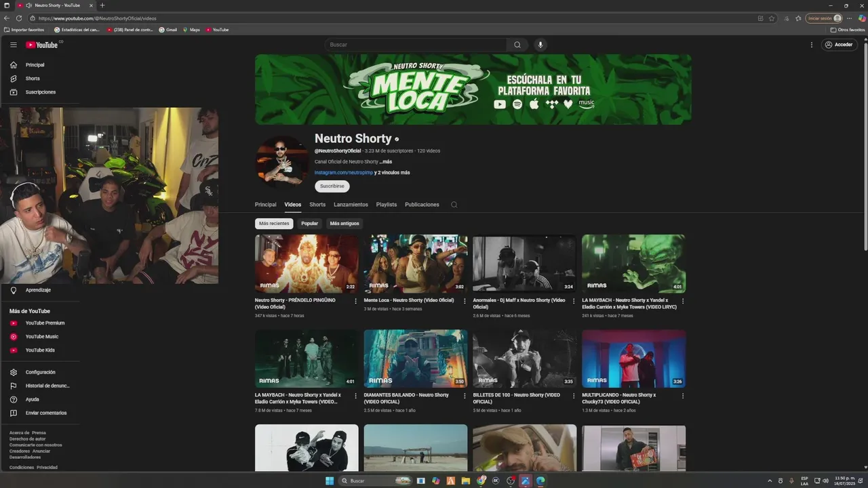
Task: Open the YouTube hamburger guide menu
Action: [x=13, y=45]
